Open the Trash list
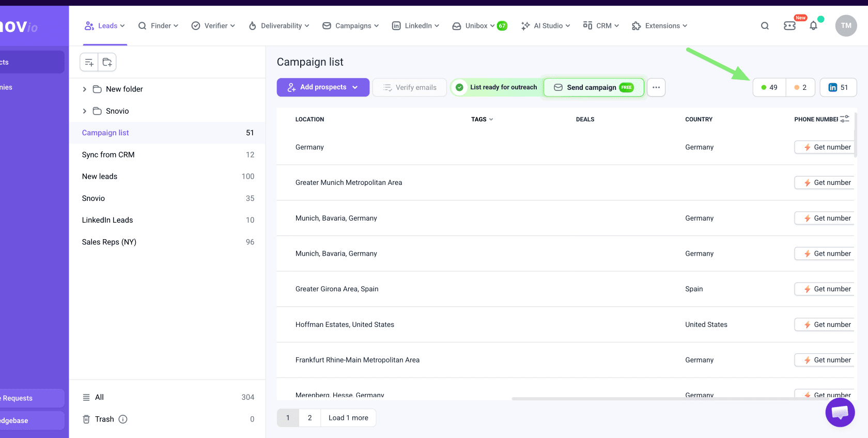 [167, 419]
